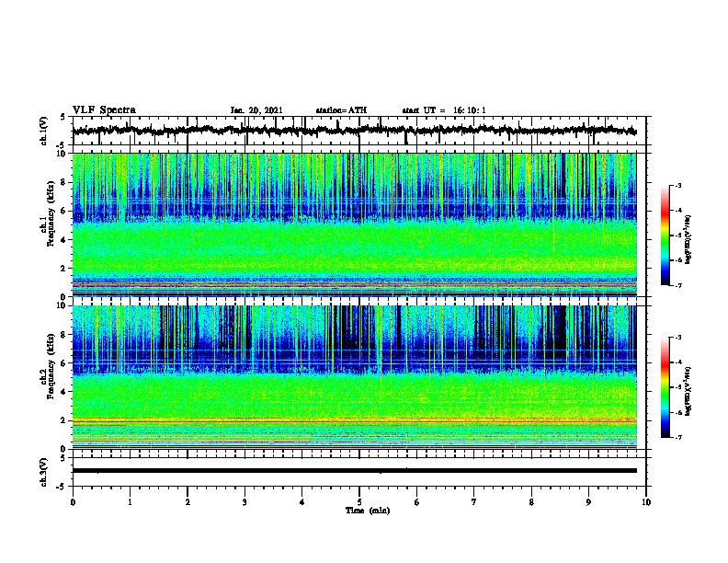Click the date label 'Jan. 20, 2021'
The height and width of the screenshot is (563, 728).
[256, 110]
